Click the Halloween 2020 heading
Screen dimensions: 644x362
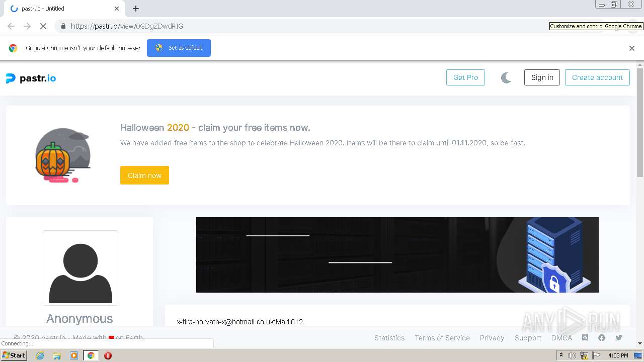pyautogui.click(x=215, y=128)
